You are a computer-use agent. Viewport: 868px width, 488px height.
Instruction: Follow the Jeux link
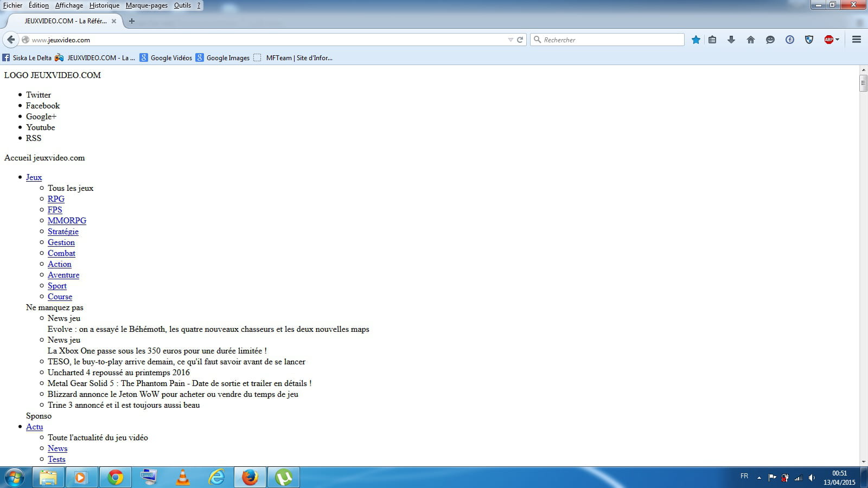(x=34, y=177)
